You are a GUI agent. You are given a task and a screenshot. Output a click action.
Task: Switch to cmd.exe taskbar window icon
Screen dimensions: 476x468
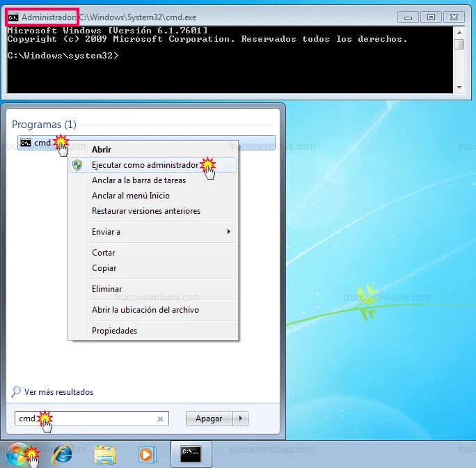click(191, 454)
